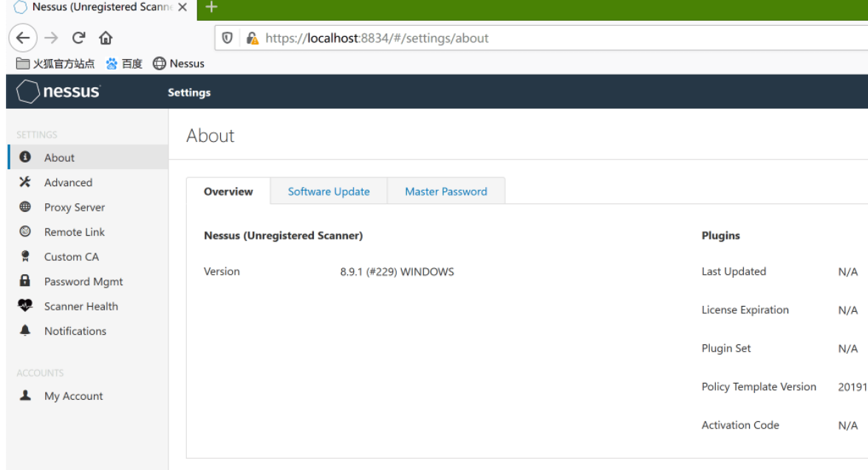Open the Nessus bookmark in bookmarks bar

[x=178, y=64]
